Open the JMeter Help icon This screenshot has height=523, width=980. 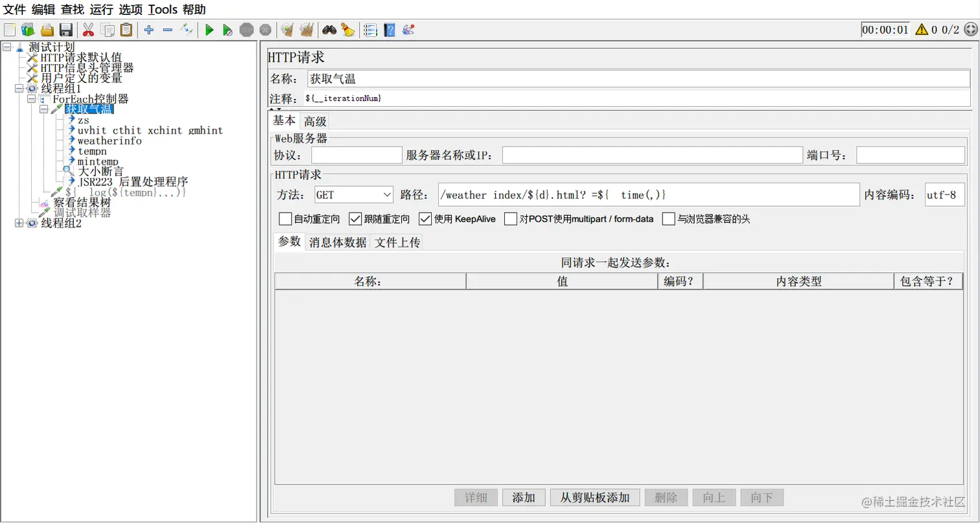coord(389,29)
